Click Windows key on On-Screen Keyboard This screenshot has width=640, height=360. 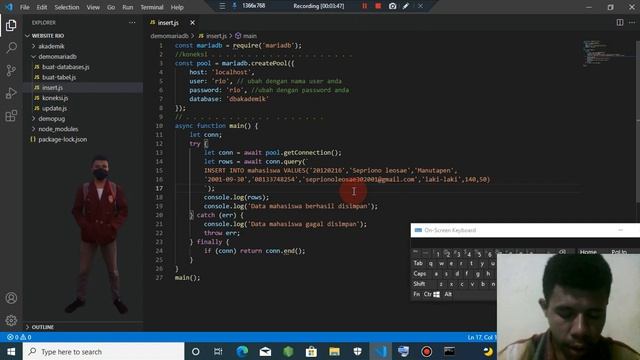[436, 294]
